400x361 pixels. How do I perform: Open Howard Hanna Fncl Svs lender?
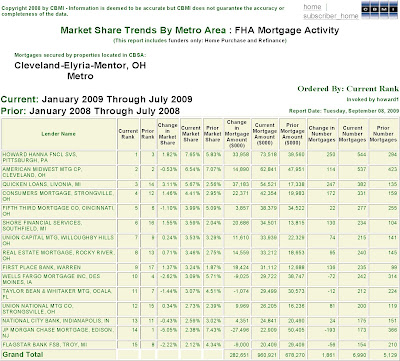(x=40, y=157)
